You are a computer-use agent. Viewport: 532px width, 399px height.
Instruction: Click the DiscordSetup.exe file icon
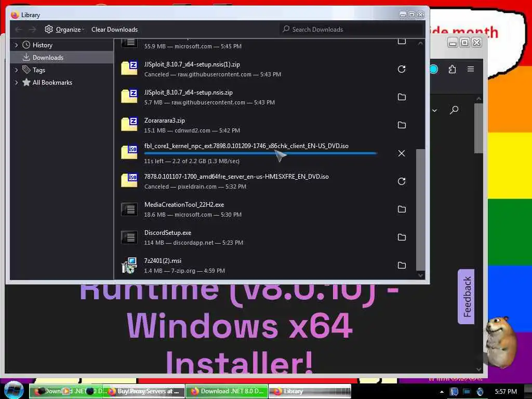tap(129, 237)
